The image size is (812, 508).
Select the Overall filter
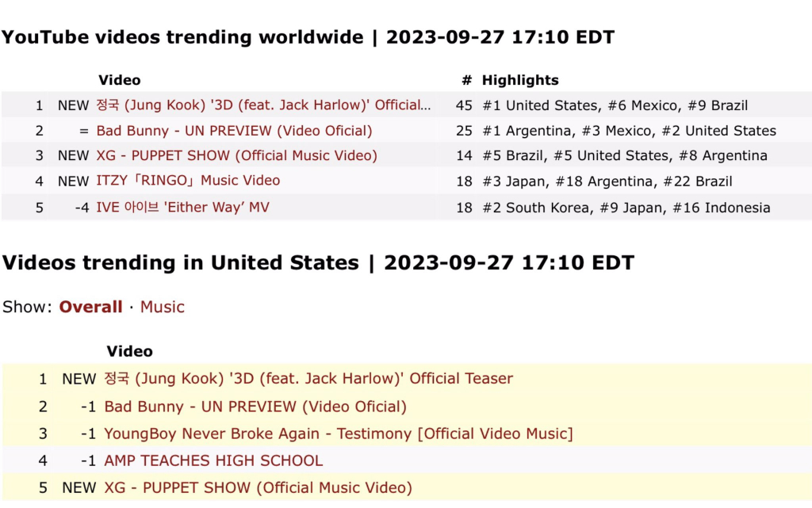tap(90, 307)
